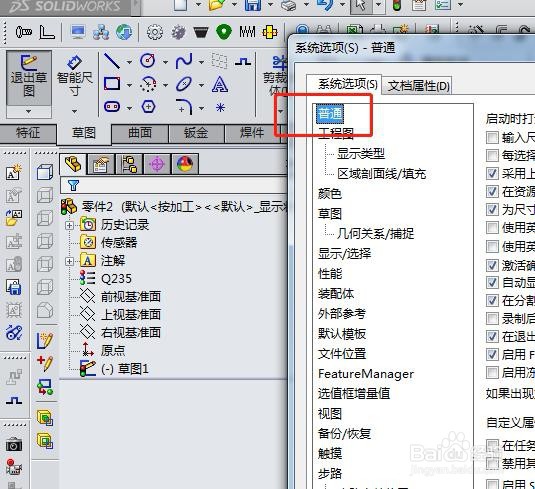The image size is (535, 489).
Task: Select the Circle sketch tool
Action: point(148,61)
